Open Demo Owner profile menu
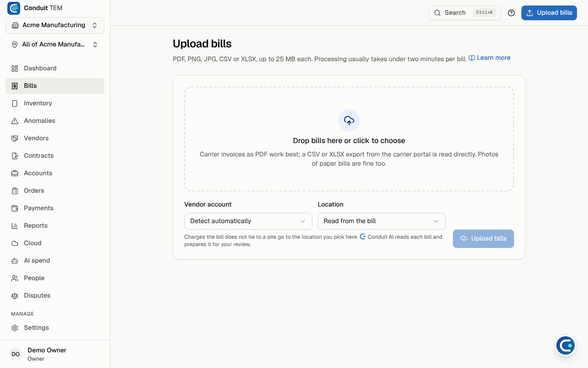This screenshot has width=588, height=368. tap(55, 354)
